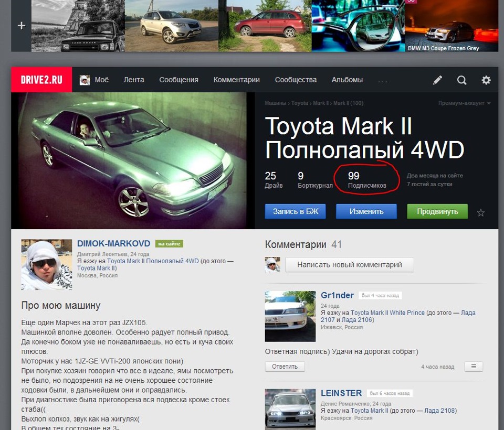Viewport: 504px width, 430px height.
Task: Open the main Toyota Mark II photo
Action: coord(133,160)
